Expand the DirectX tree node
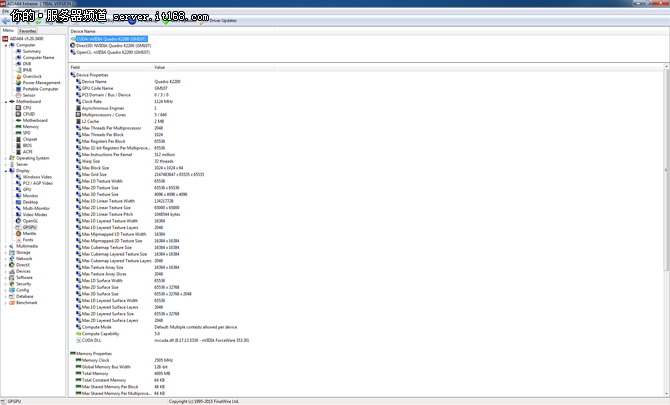 pos(6,265)
